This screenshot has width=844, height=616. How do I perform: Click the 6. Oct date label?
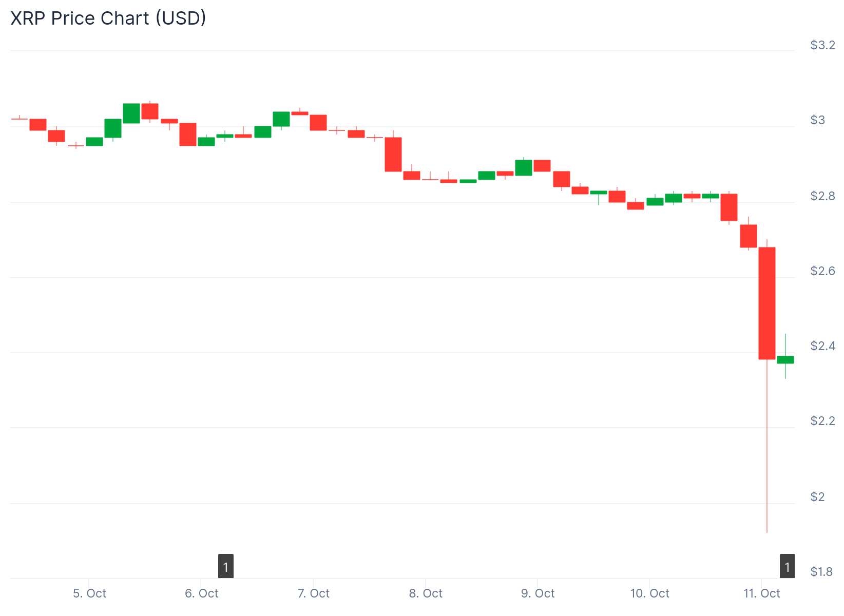pyautogui.click(x=201, y=593)
